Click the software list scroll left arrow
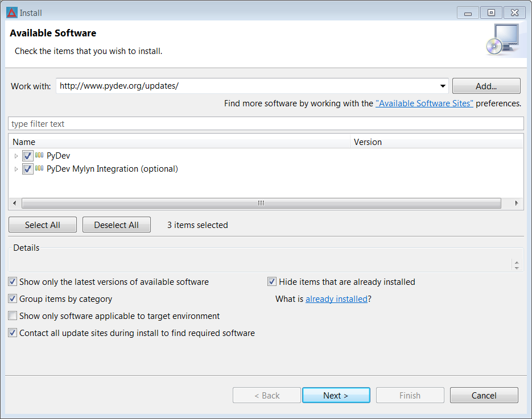This screenshot has height=419, width=532. 14,203
